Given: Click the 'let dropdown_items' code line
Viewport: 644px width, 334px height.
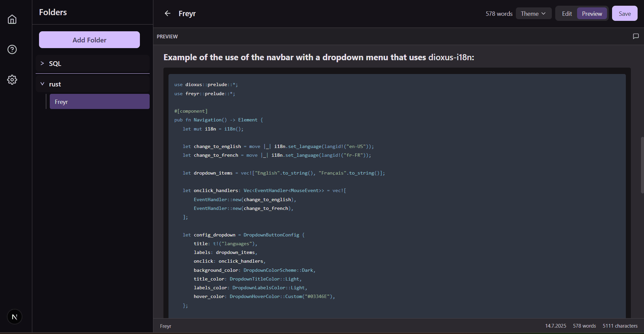Looking at the screenshot, I should pyautogui.click(x=284, y=173).
